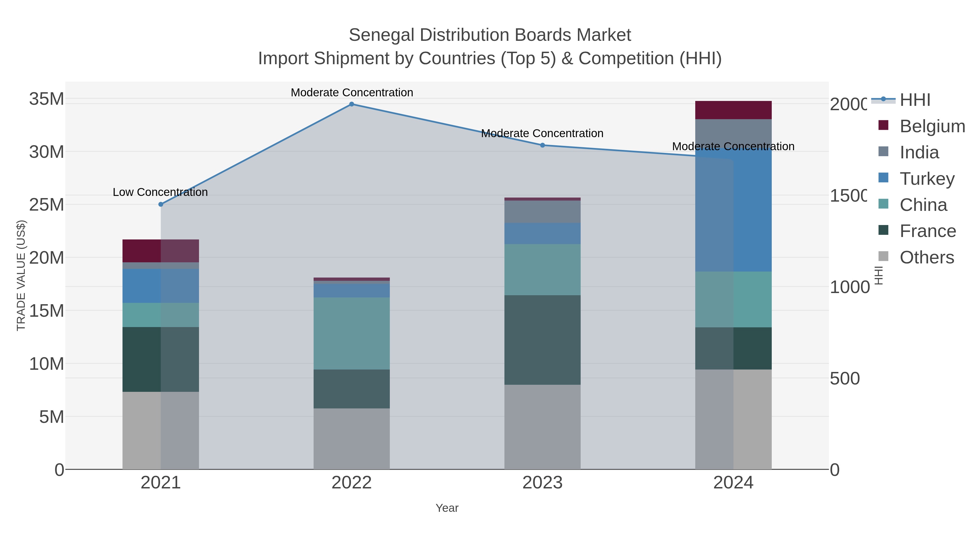The image size is (980, 551).
Task: Click the 'Import Shipment by Countries' subtitle
Action: (x=490, y=59)
